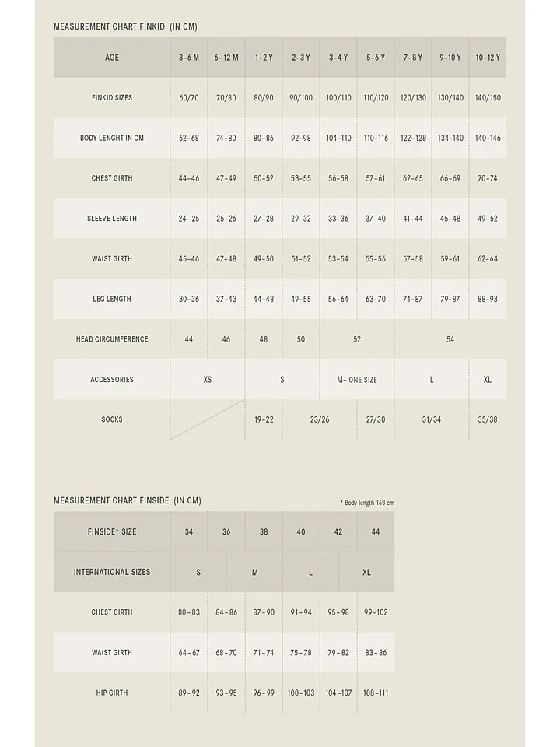This screenshot has width=560, height=747.
Task: Click the 108-111 hip girth value
Action: [376, 693]
